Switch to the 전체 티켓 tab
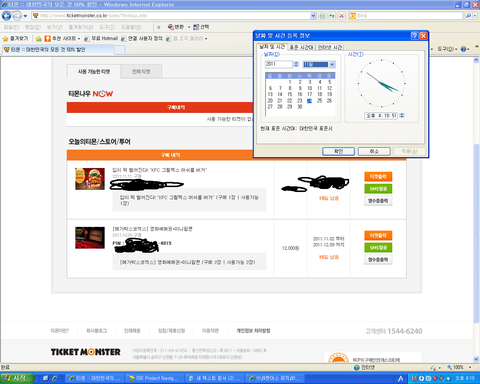 141,71
